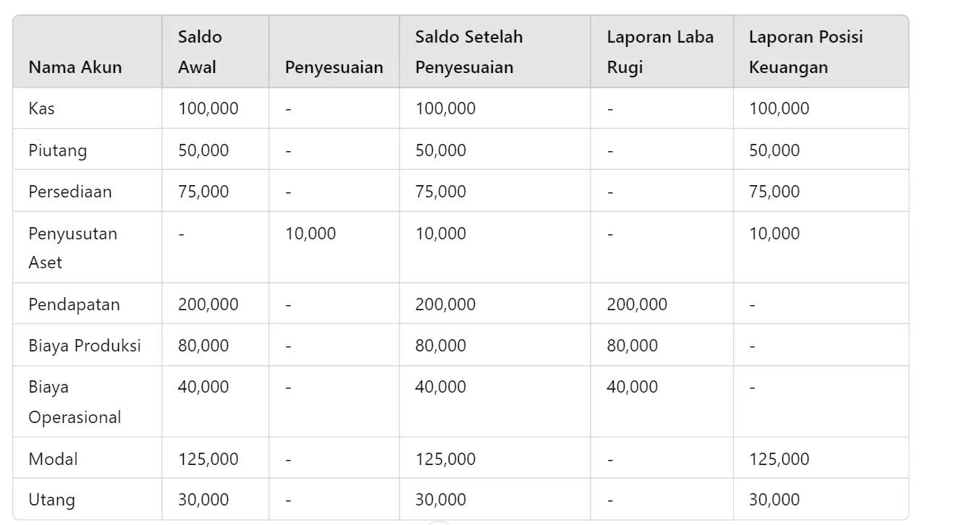
Task: Click the 10,000 value under Penyesuaian
Action: (311, 234)
